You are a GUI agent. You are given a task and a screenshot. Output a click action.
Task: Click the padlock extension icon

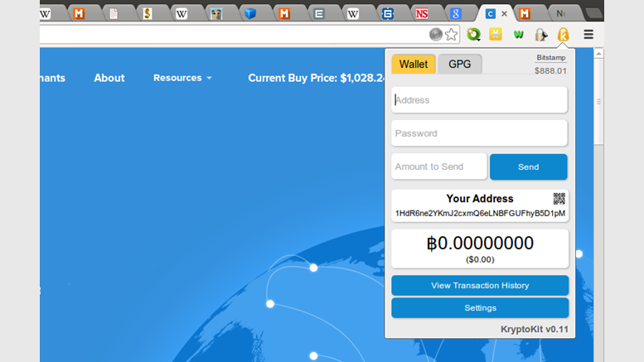[x=541, y=35]
